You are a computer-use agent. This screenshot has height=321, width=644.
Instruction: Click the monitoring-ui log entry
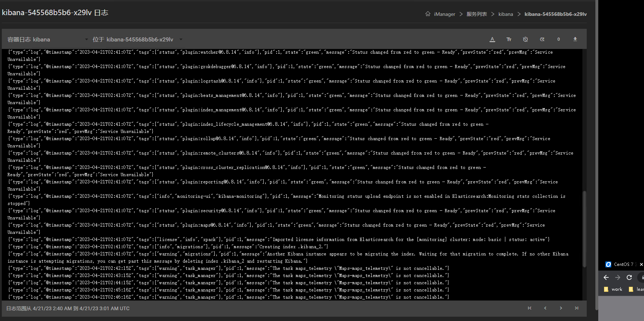(286, 200)
